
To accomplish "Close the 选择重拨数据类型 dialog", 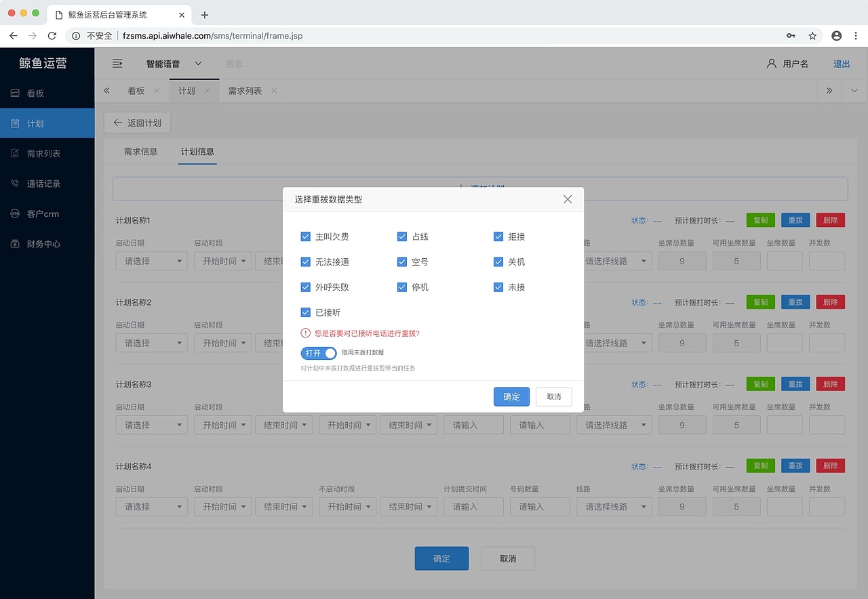I will point(568,199).
